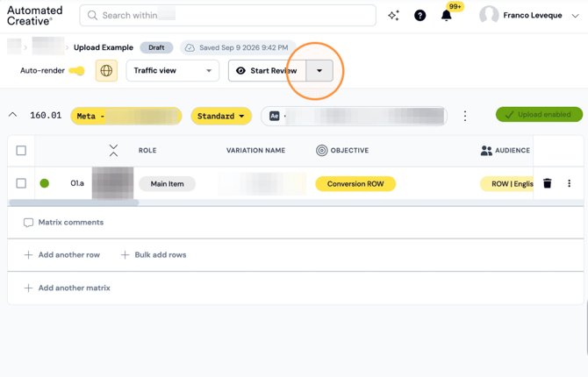Open the matrix 160.01 three-dot options

[465, 116]
